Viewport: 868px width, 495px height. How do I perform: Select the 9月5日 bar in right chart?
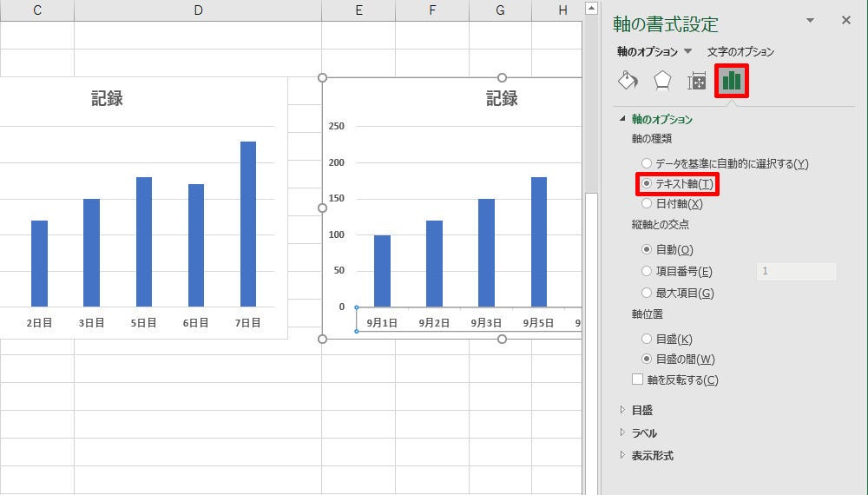(x=539, y=242)
